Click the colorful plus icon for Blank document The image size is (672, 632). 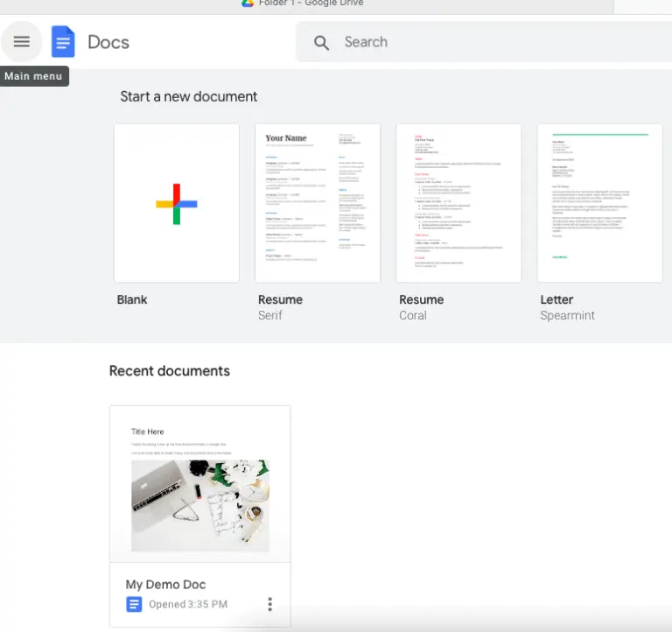(177, 203)
